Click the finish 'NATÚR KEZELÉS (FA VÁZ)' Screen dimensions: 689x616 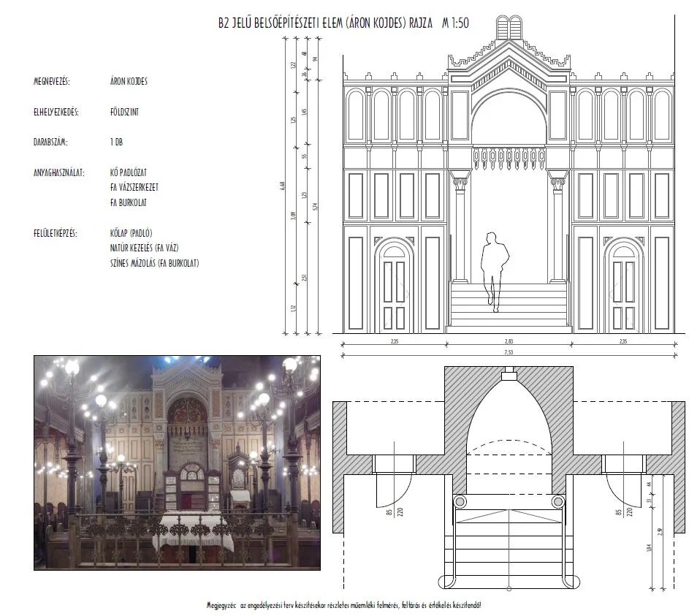pyautogui.click(x=144, y=248)
